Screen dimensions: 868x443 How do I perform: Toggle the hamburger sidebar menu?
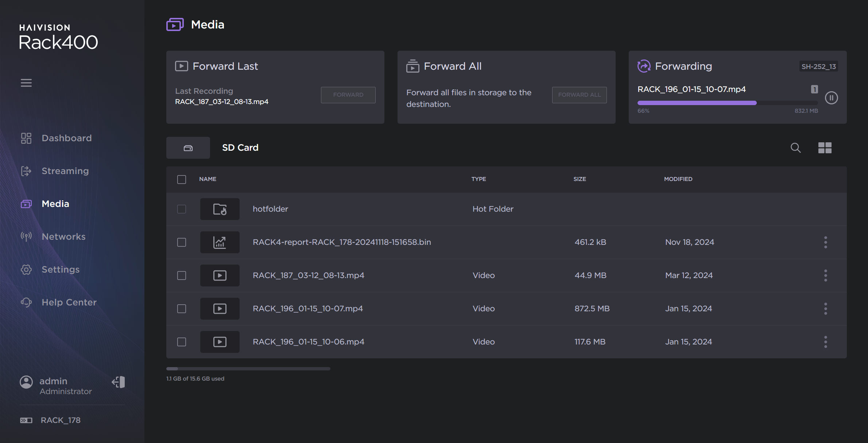pyautogui.click(x=26, y=83)
